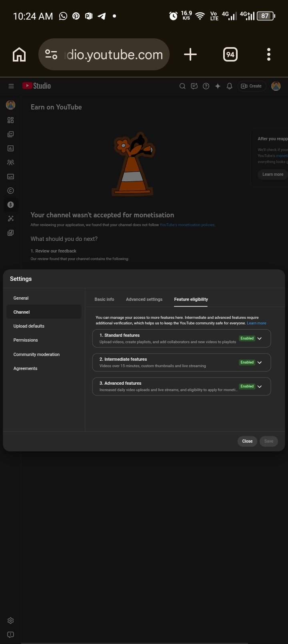The height and width of the screenshot is (644, 288).
Task: Go to Dashboard sidebar icon
Action: pos(11,120)
